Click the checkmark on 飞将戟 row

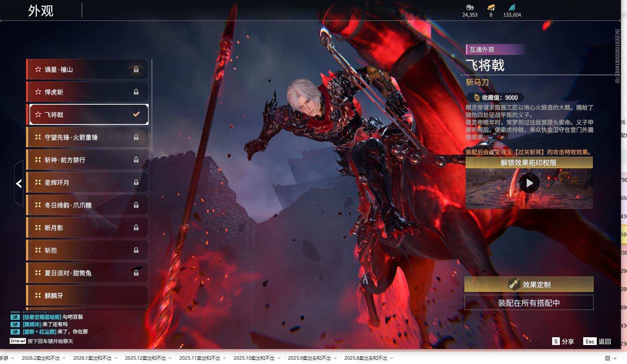[x=136, y=114]
